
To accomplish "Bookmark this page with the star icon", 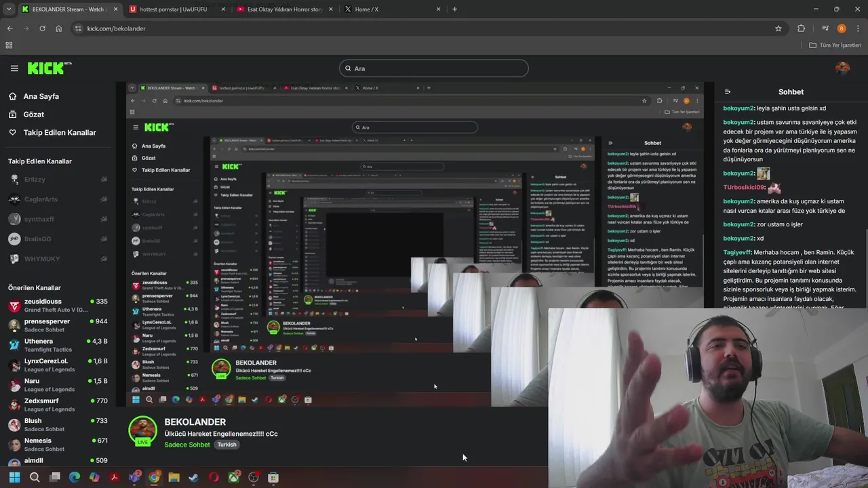I will point(778,28).
